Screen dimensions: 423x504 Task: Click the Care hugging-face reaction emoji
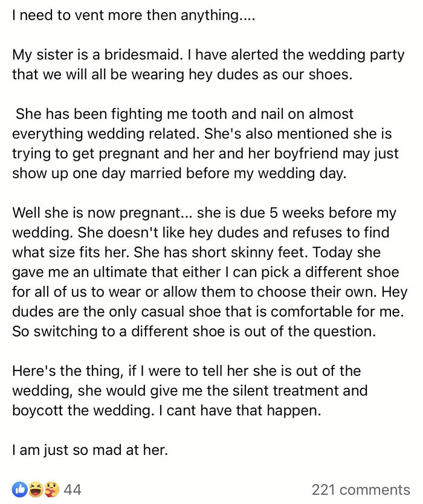pyautogui.click(x=51, y=488)
